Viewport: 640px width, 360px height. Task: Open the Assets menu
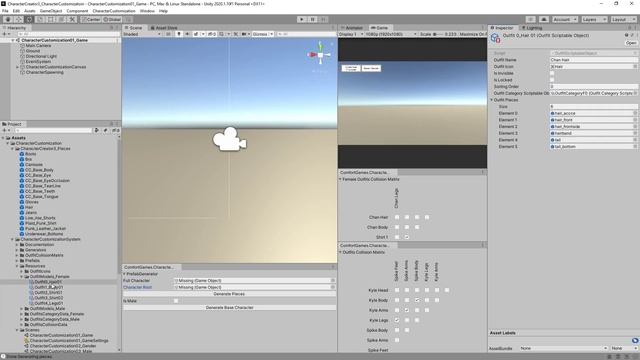pyautogui.click(x=29, y=11)
